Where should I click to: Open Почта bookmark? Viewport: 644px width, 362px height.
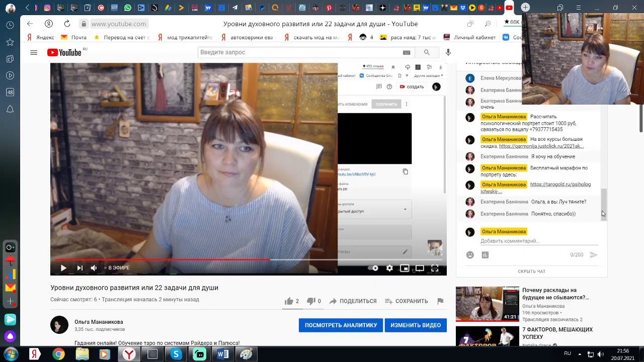[74, 37]
